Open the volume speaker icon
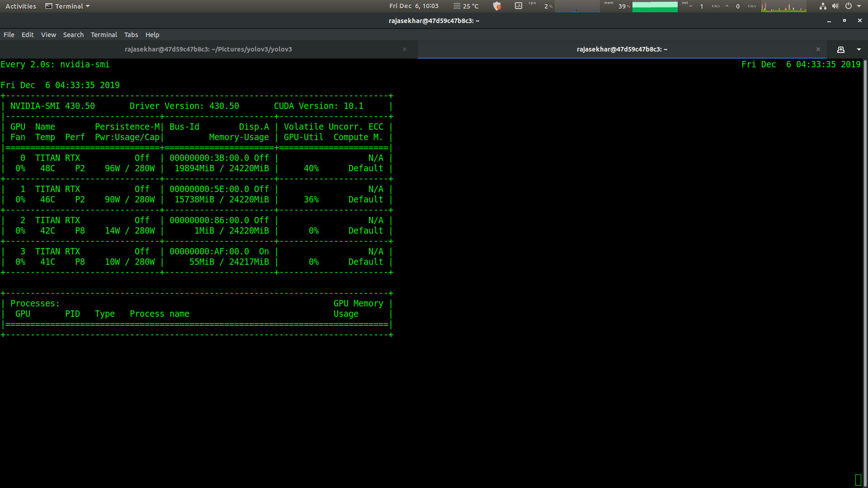Image resolution: width=868 pixels, height=488 pixels. pos(835,6)
